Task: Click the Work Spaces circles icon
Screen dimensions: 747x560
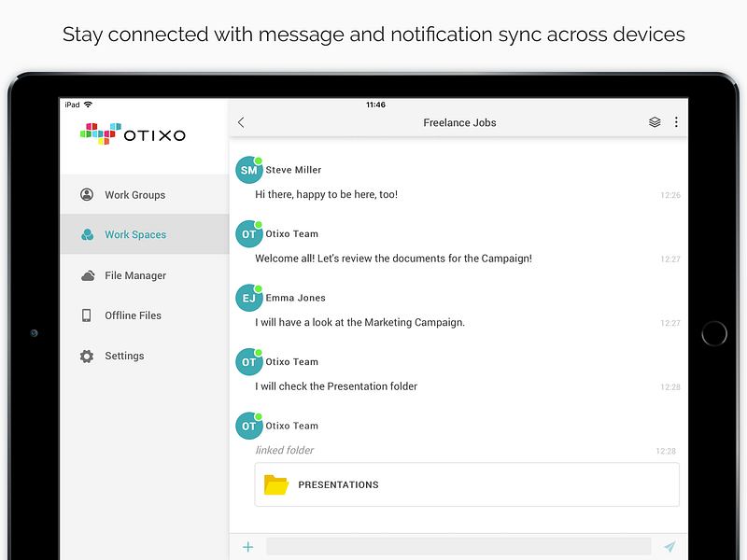Action: coord(87,234)
